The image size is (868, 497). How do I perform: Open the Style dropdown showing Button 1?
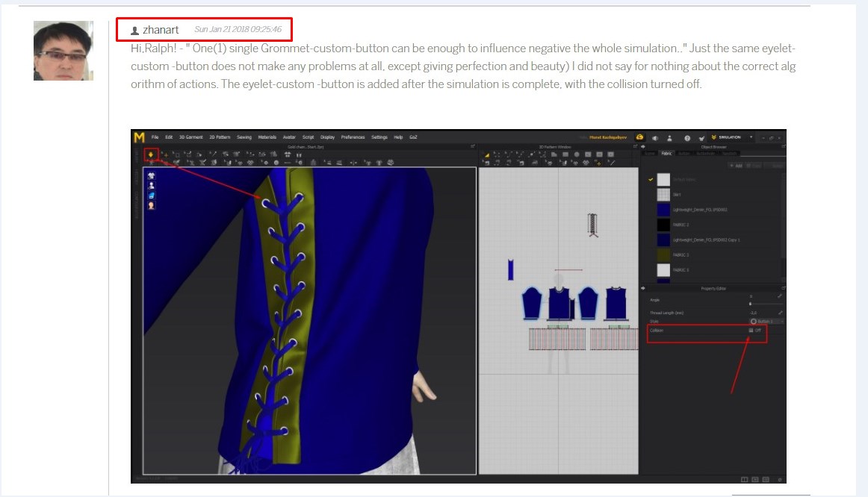point(766,321)
